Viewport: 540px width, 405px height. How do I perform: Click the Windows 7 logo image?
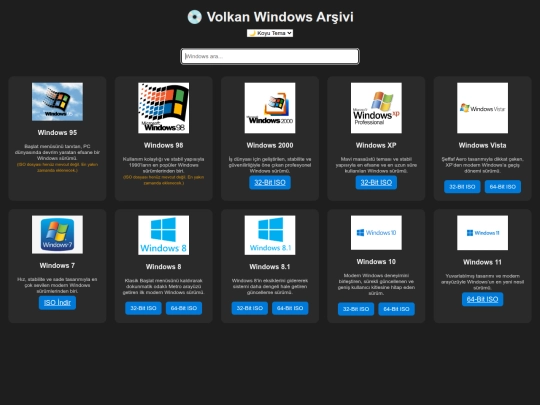[57, 235]
